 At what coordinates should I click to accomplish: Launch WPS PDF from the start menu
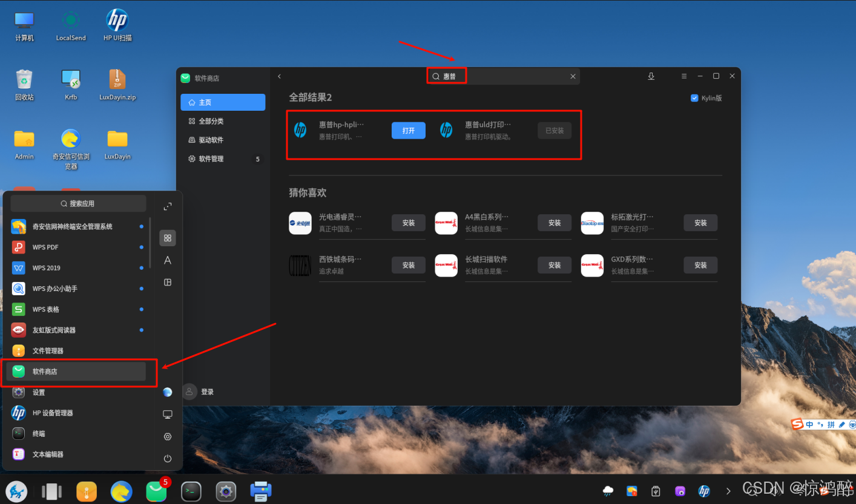click(x=76, y=247)
